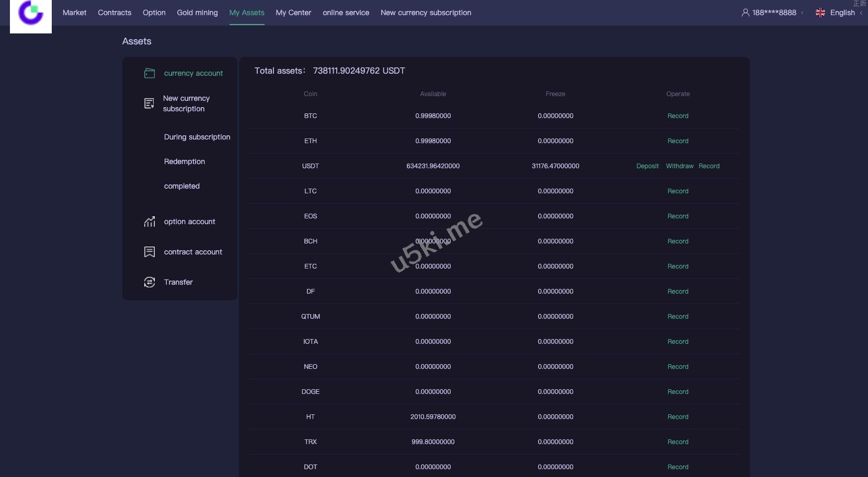Expand the English language dropdown
Viewport: 868px width, 477px height.
point(842,13)
